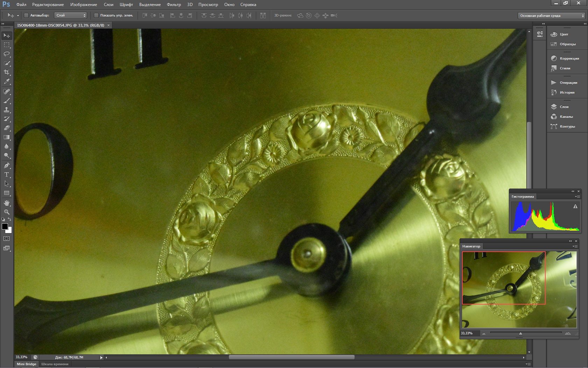Screen dimensions: 588x368
Task: Select the Dodge tool
Action: (7, 155)
